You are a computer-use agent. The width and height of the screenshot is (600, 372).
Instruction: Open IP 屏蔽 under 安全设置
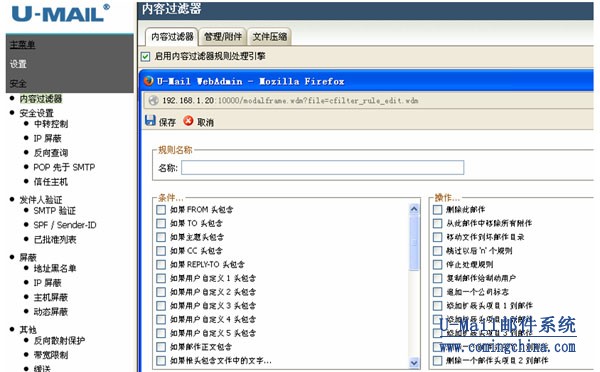click(47, 138)
